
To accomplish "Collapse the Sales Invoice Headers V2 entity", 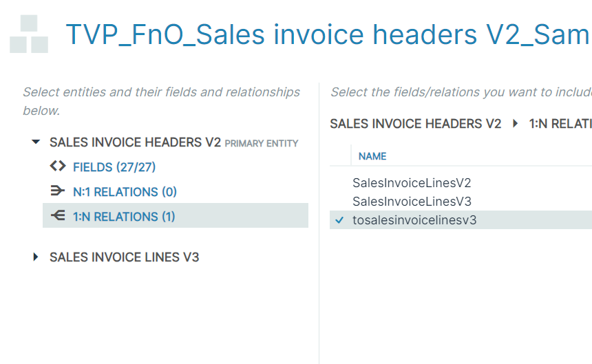I will 36,142.
